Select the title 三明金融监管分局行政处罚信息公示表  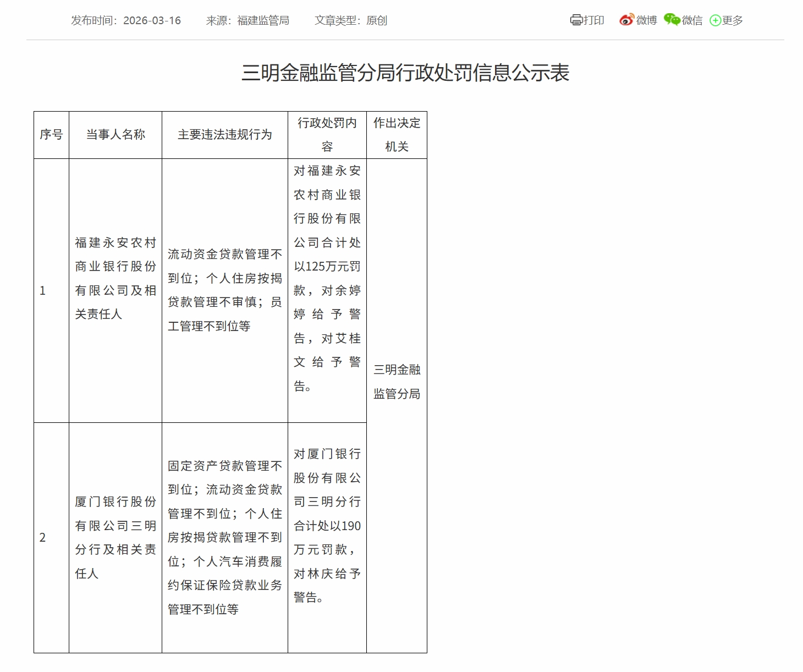coord(406,73)
